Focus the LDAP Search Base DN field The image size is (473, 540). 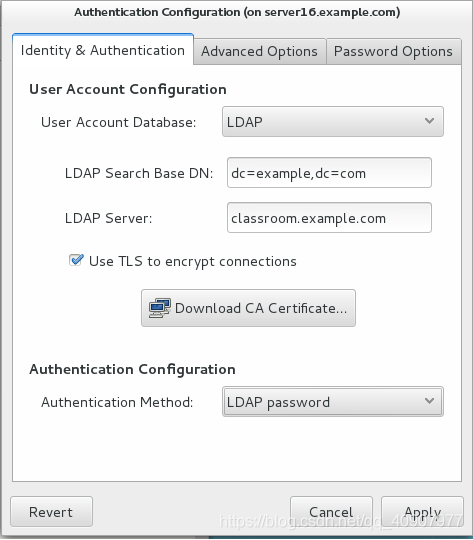coord(329,173)
